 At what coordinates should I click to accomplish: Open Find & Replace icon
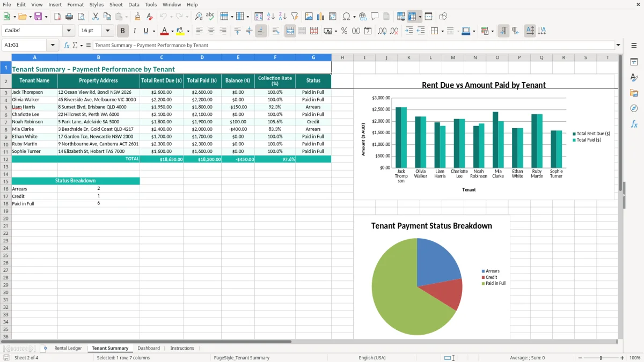[199, 17]
